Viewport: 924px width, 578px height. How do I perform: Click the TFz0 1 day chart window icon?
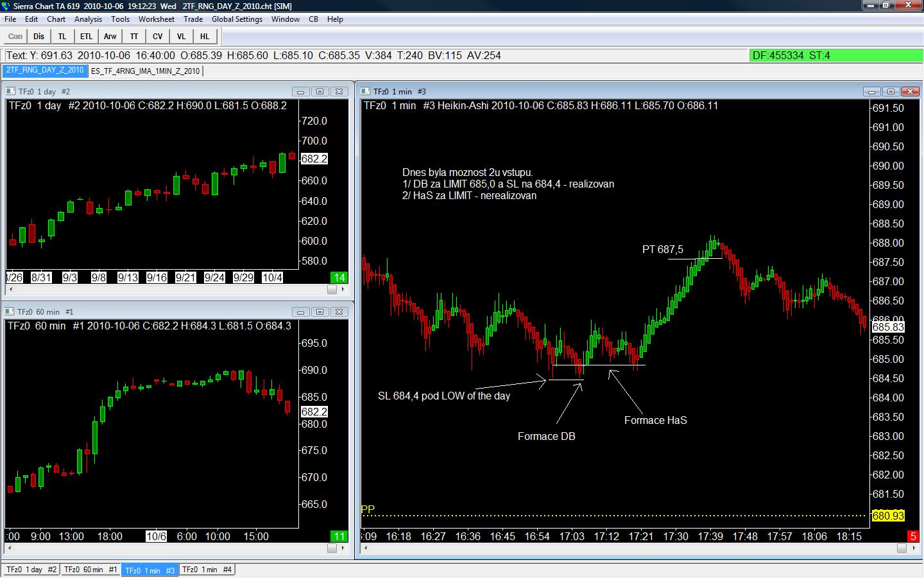tap(10, 92)
